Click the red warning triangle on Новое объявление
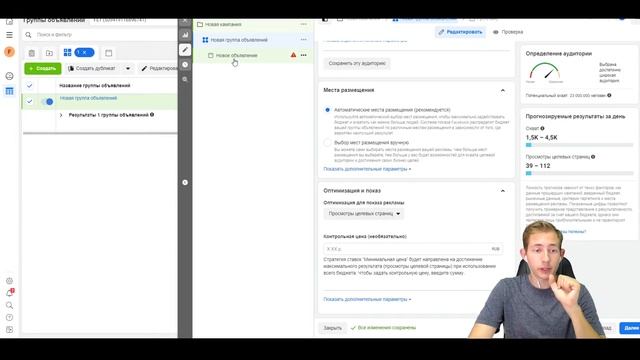This screenshot has width=640, height=360. pos(293,55)
